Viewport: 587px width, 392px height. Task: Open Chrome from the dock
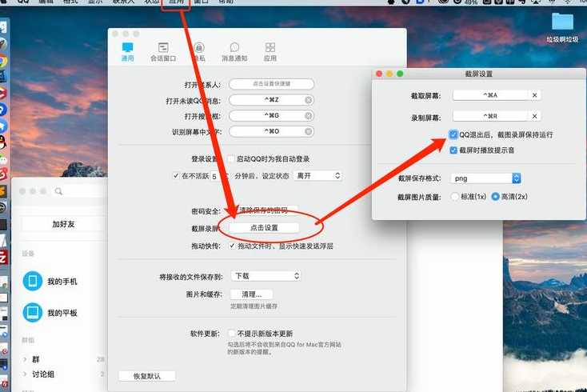[x=3, y=61]
